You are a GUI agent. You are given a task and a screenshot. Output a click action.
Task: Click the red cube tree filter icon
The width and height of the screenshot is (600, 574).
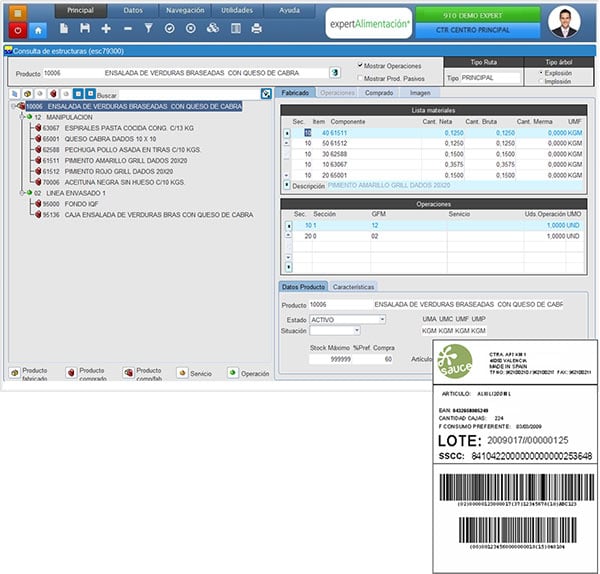[53, 93]
